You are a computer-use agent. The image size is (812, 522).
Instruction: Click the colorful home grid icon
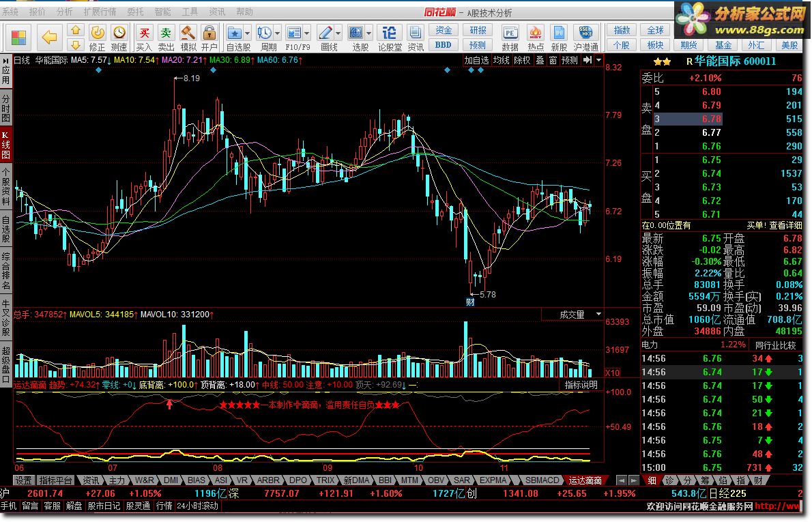click(x=18, y=38)
